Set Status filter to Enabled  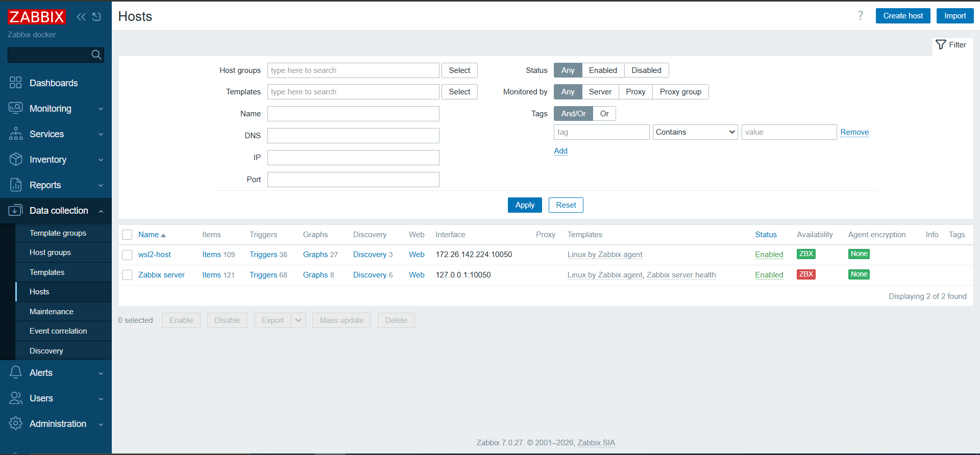(x=603, y=70)
